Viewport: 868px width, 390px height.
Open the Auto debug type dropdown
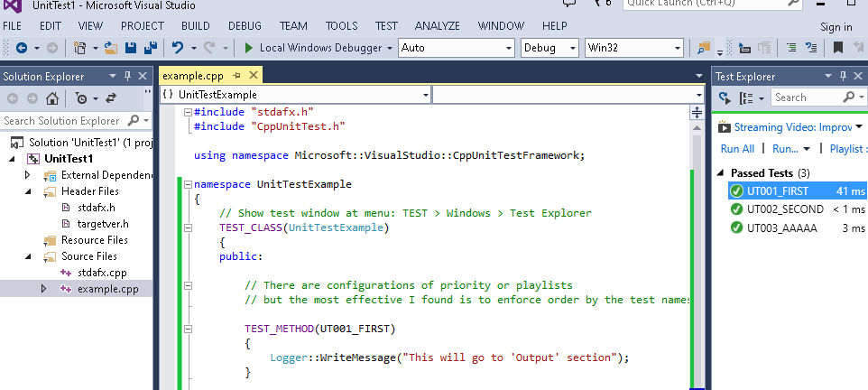(509, 48)
